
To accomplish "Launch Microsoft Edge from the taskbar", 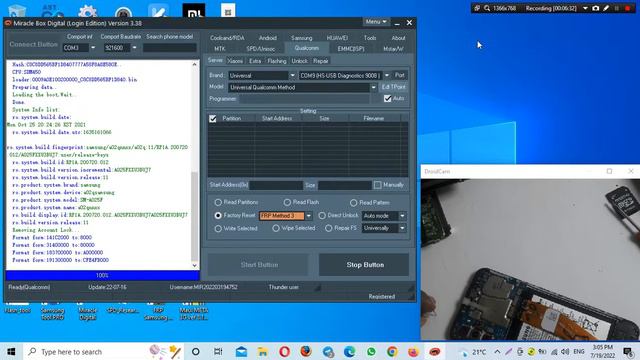I will pos(349,351).
